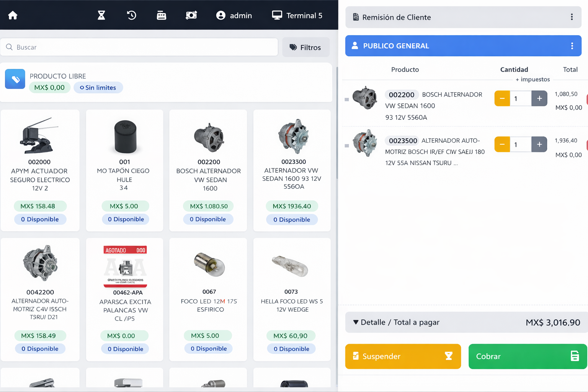Click the cash register icon

(x=161, y=15)
